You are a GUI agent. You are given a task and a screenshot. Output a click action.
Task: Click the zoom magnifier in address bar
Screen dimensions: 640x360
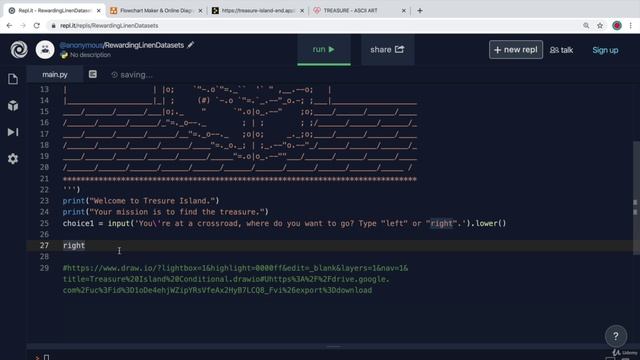586,25
